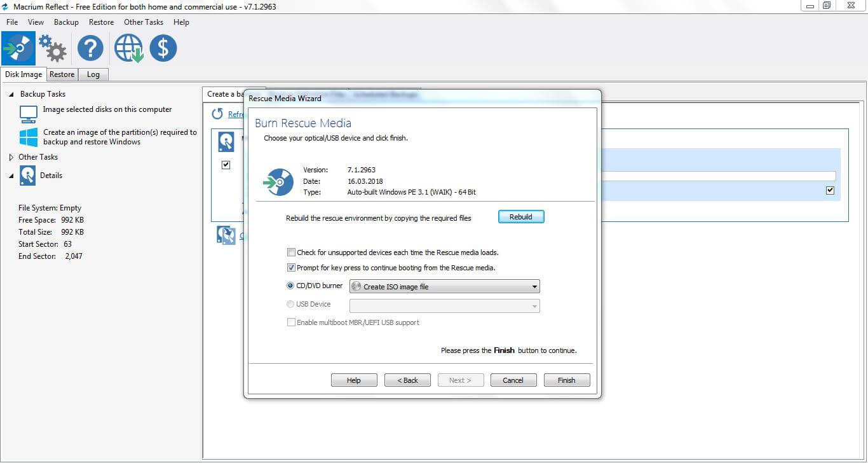Click the 'Total Size: 992 KB' text

51,232
